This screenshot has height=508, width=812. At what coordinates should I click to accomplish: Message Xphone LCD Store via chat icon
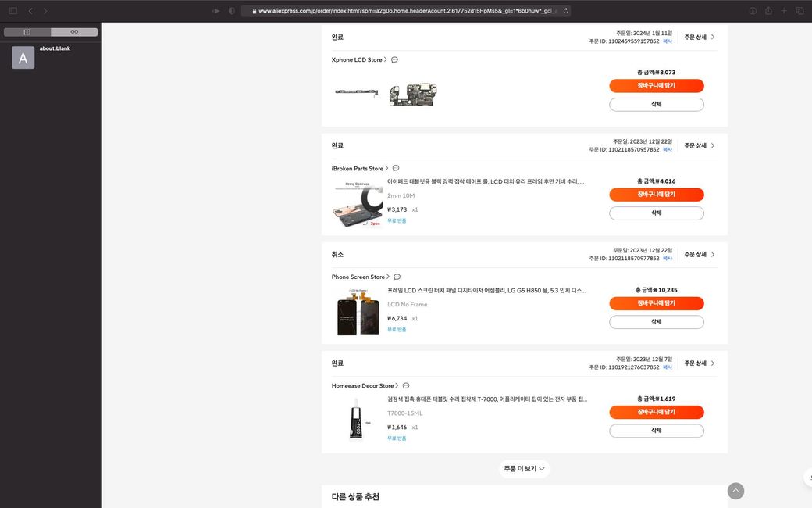(x=394, y=60)
